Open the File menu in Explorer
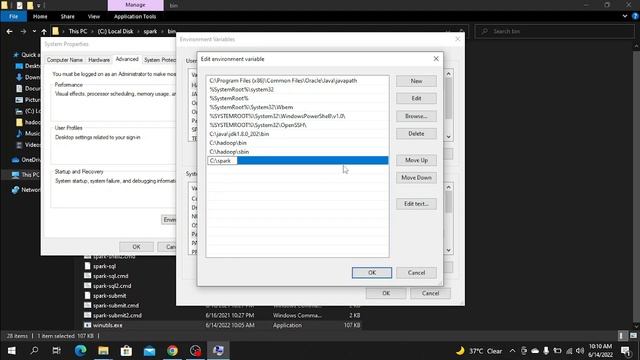The image size is (640, 360). (13, 16)
